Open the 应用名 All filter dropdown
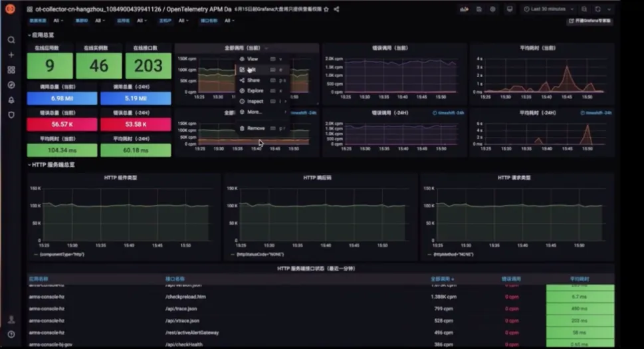The image size is (644, 349). tap(142, 21)
